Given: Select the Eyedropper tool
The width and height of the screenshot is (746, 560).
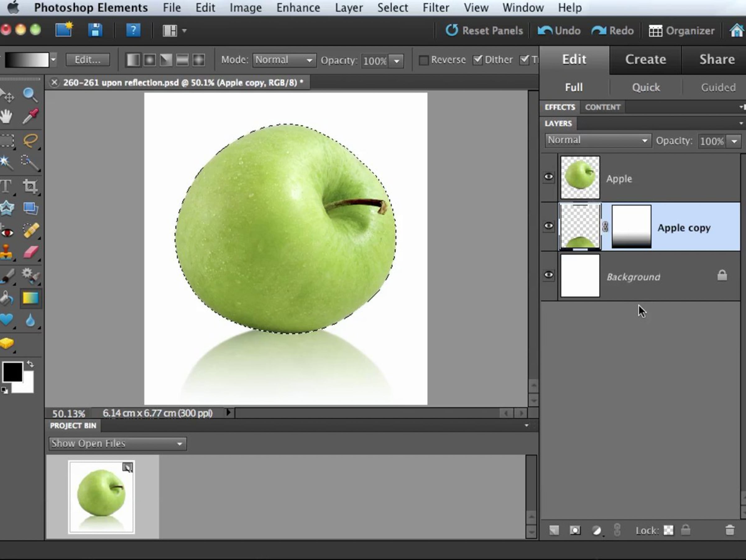Looking at the screenshot, I should (30, 116).
